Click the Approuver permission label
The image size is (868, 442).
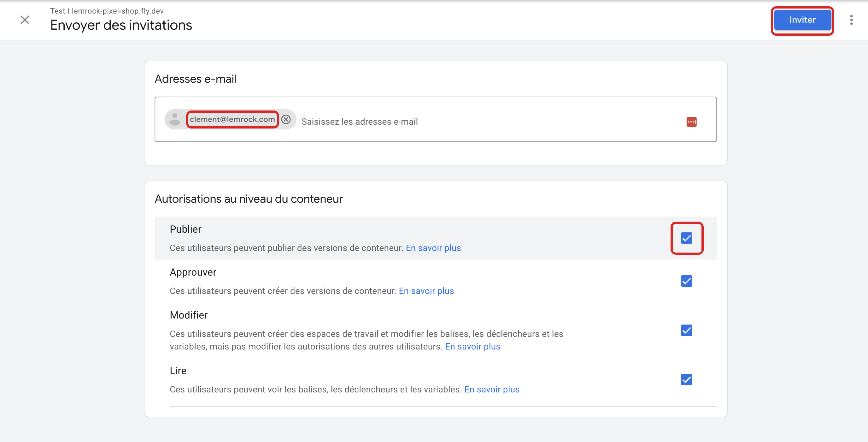pyautogui.click(x=193, y=272)
